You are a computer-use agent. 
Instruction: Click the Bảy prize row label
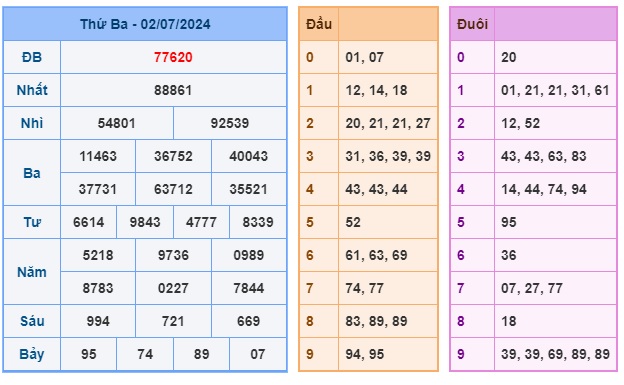point(32,355)
